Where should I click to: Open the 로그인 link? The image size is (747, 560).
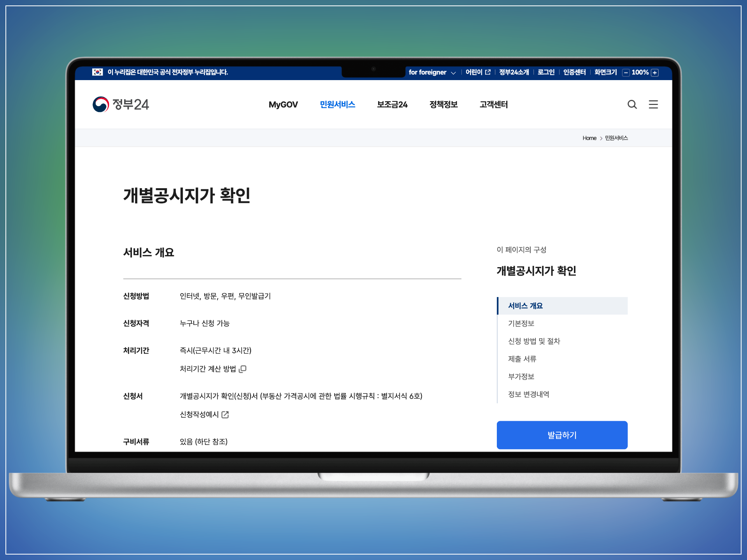tap(545, 72)
